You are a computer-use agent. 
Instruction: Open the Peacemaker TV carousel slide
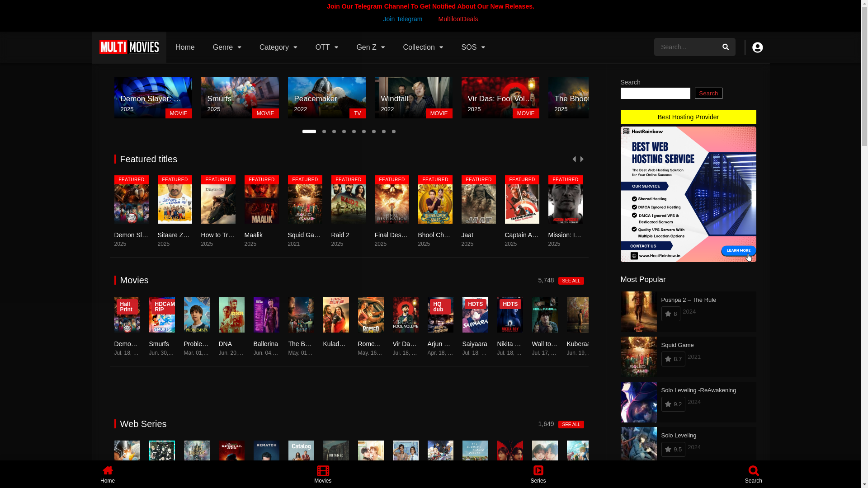pos(327,98)
